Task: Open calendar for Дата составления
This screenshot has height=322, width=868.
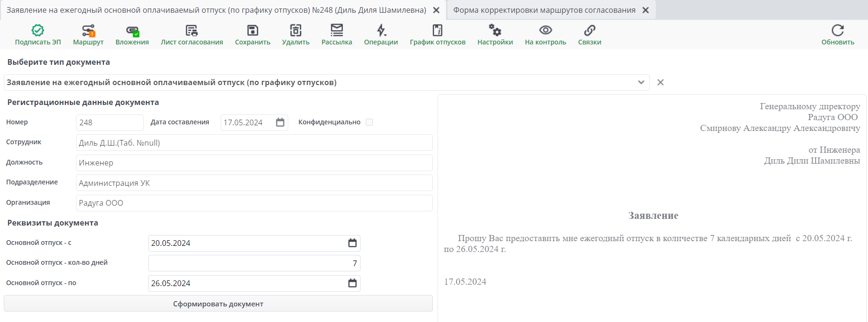Action: coord(280,122)
